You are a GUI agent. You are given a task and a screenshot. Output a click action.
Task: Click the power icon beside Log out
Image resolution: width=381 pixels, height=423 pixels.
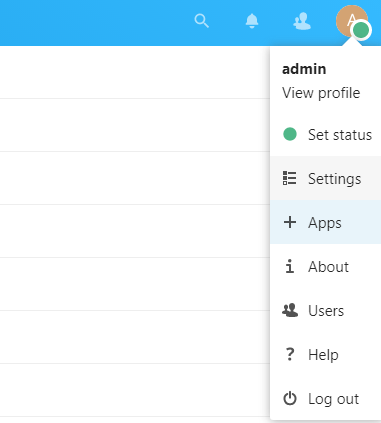pos(290,398)
